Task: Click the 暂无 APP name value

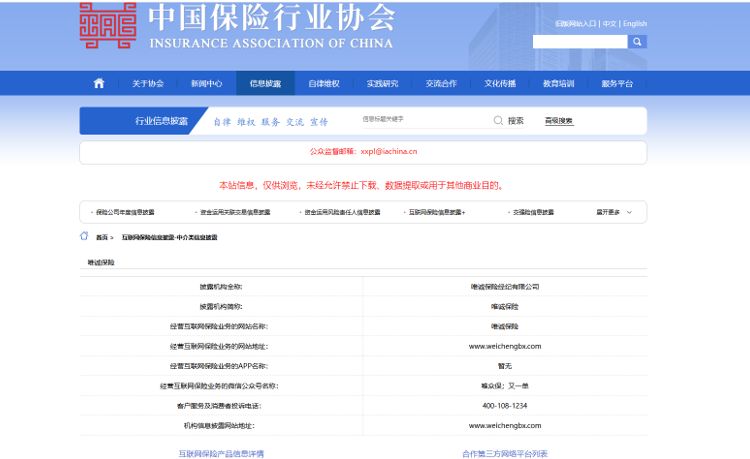Action: click(x=505, y=366)
